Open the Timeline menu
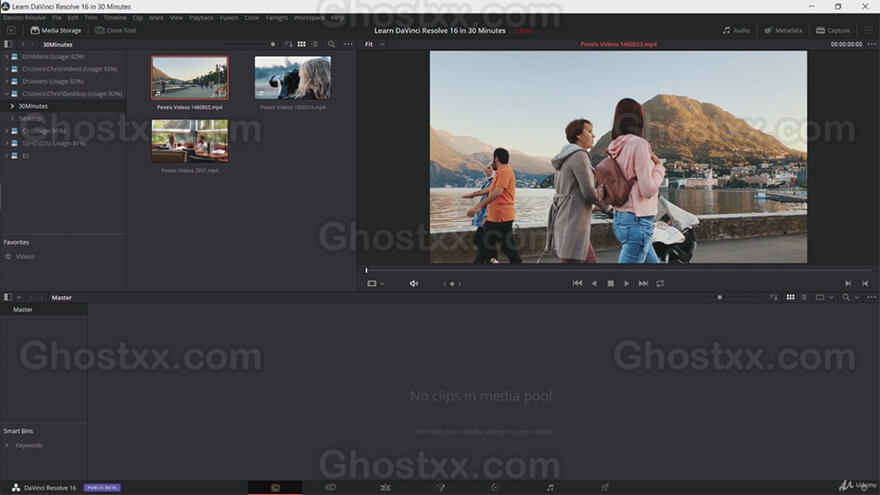The height and width of the screenshot is (495, 880). (x=114, y=18)
